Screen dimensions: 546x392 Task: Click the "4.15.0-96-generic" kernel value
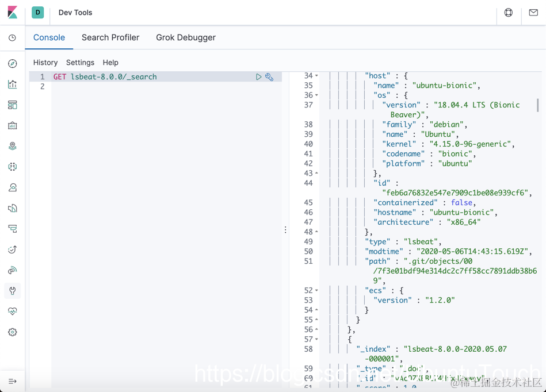[x=470, y=144]
